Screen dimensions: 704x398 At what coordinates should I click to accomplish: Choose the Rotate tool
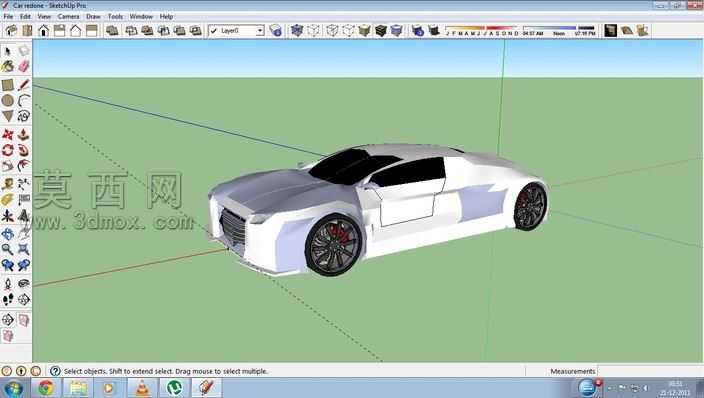8,150
